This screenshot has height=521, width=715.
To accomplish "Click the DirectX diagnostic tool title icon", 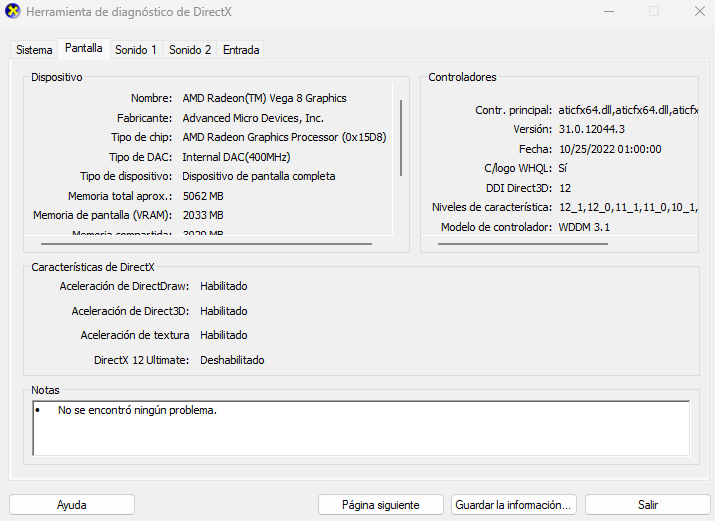I will click(x=12, y=11).
